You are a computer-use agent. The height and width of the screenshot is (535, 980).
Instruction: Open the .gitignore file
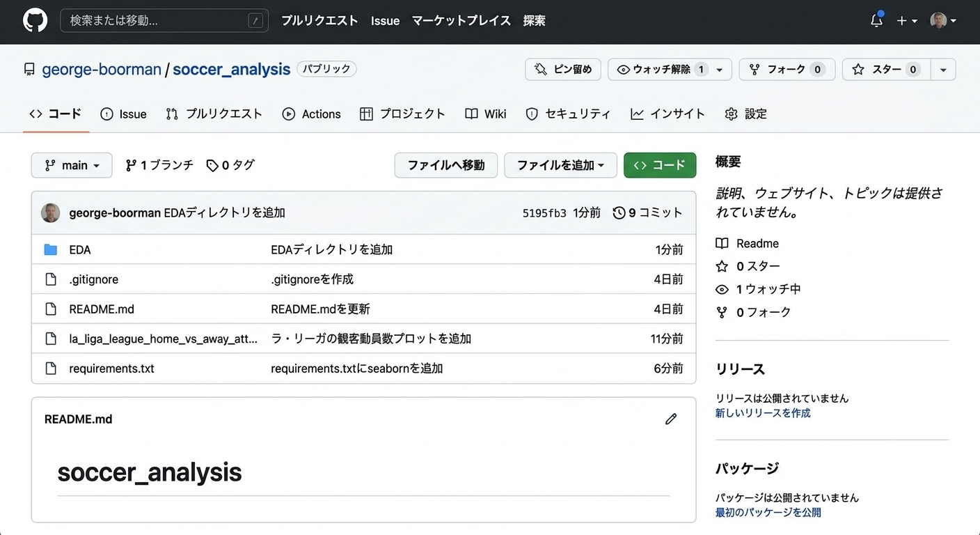[94, 279]
